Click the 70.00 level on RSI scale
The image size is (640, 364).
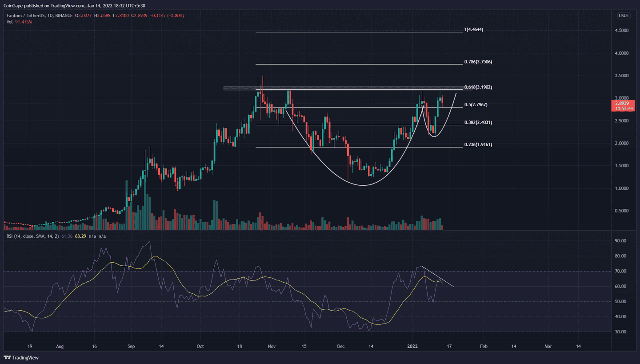621,271
